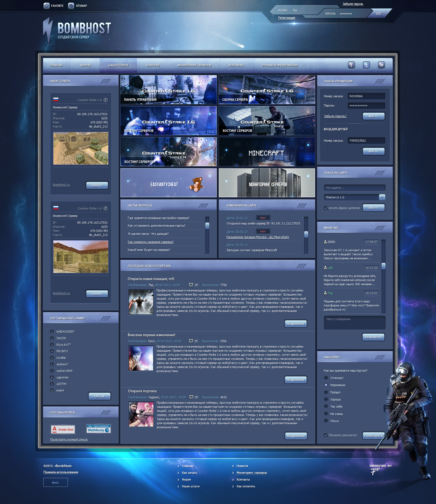Select poll option 'Не очень'
Screen dimensions: 436x504
[326, 414]
